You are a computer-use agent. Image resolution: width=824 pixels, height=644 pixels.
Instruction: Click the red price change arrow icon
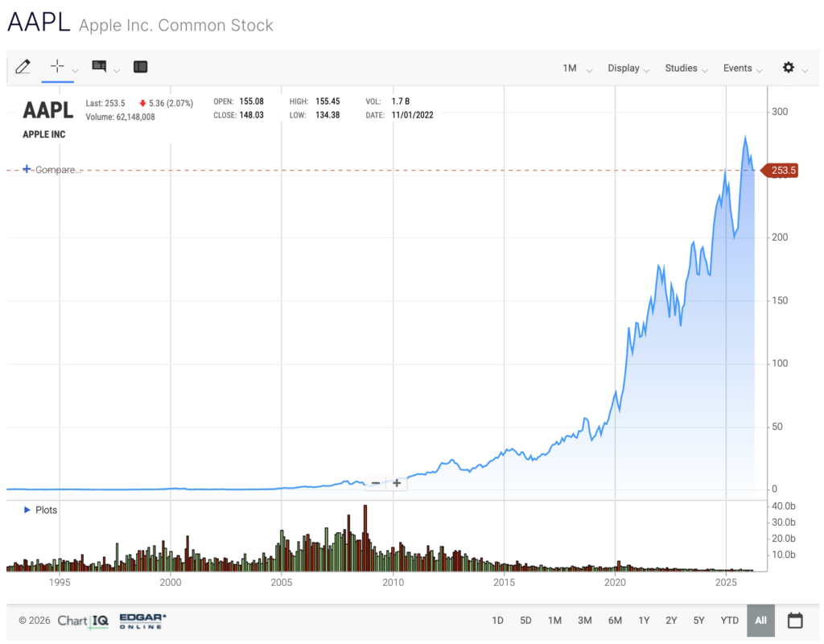(x=142, y=103)
